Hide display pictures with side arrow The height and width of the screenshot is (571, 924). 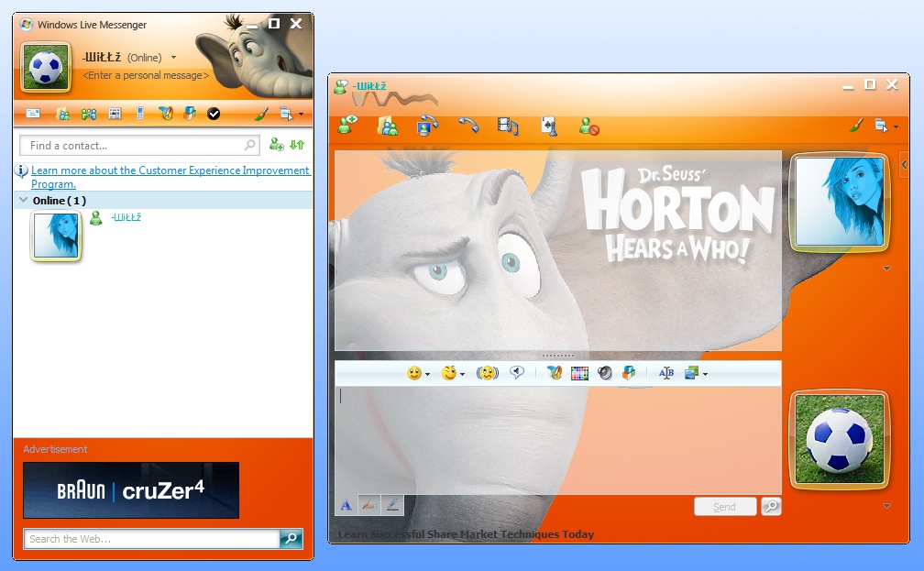[905, 165]
